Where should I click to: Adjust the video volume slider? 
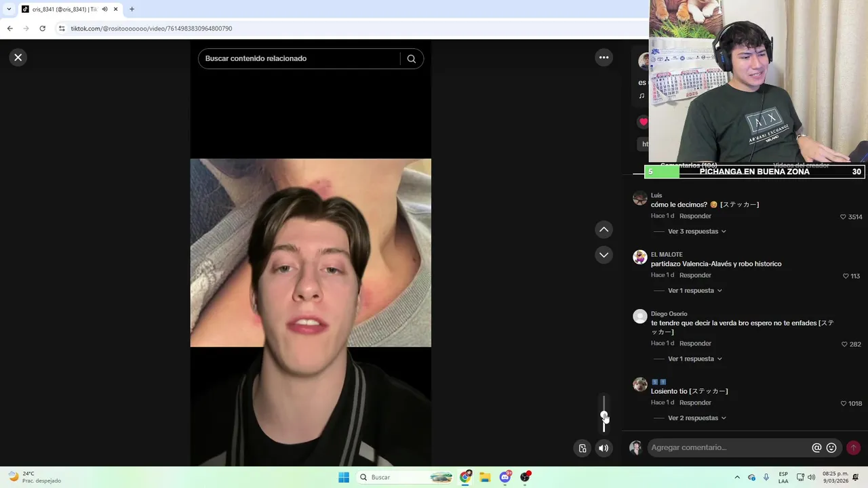tap(604, 414)
